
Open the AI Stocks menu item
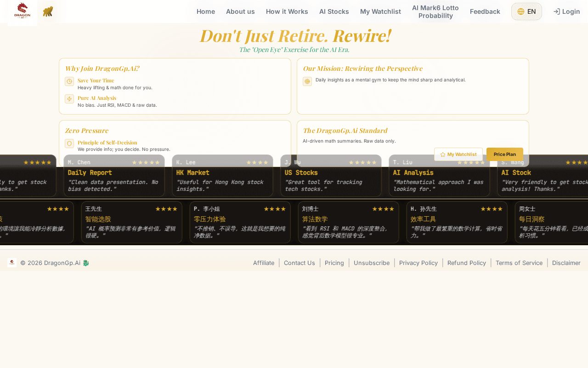(x=334, y=11)
